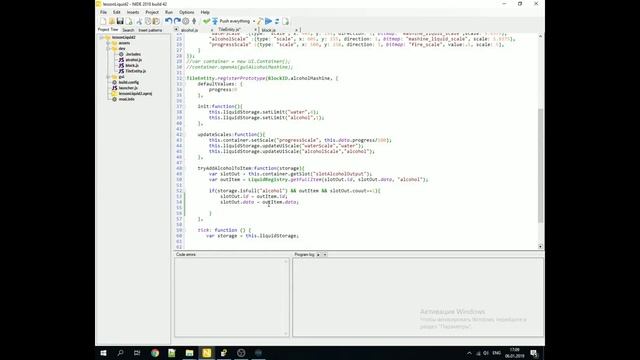Viewport: 640px width, 360px height.
Task: Open Task View on the taskbar
Action: point(137,353)
